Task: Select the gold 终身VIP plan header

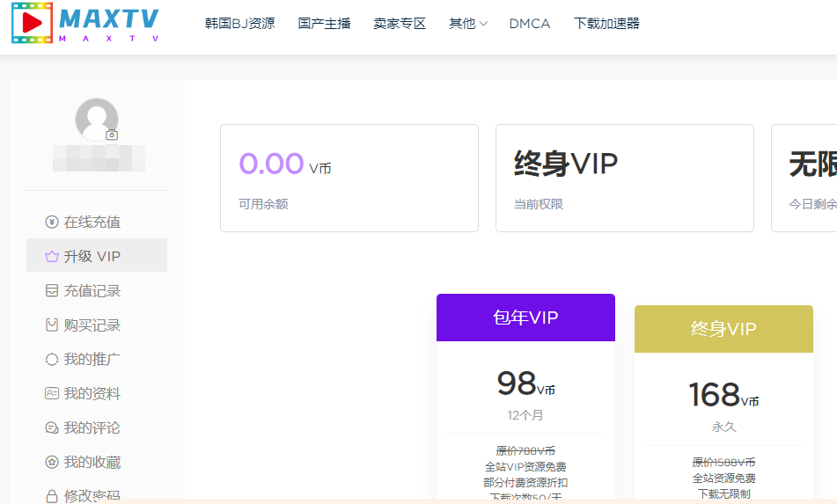Action: (x=723, y=329)
